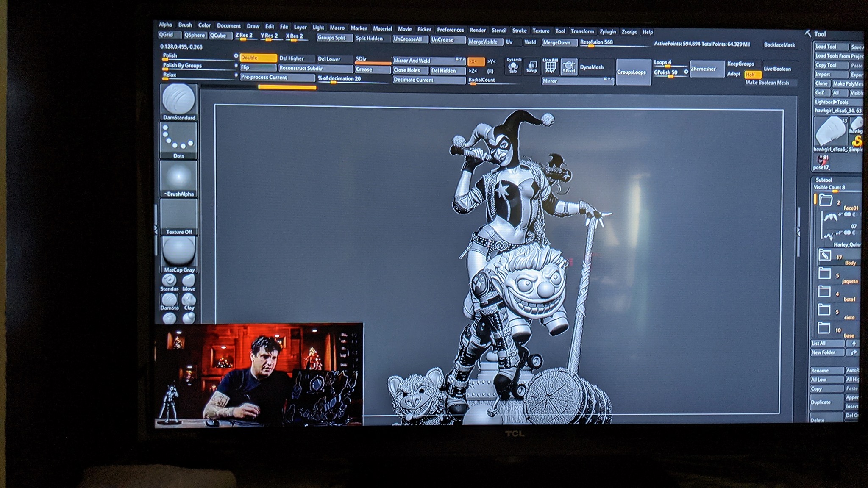Toggle Dynamic Solo mode icon
868x488 pixels.
coord(513,67)
